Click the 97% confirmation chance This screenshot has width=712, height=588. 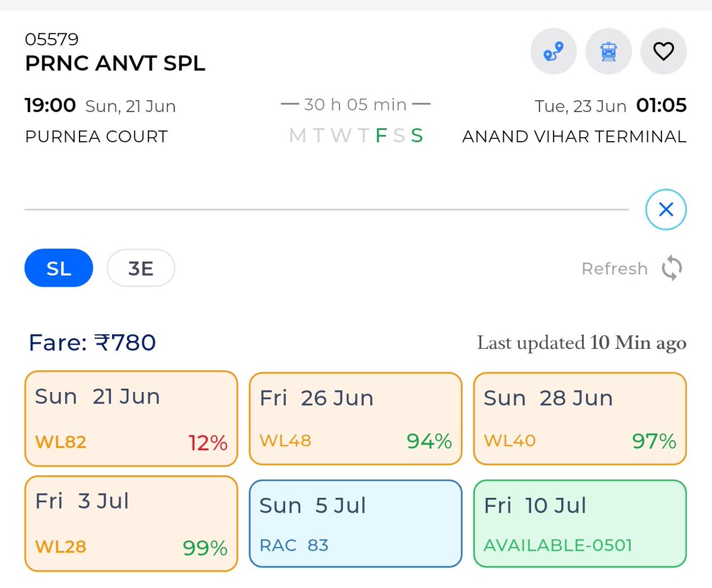pos(654,441)
